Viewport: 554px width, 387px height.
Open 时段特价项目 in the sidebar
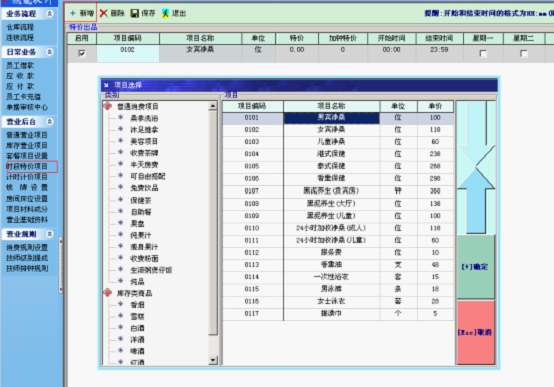pos(27,166)
